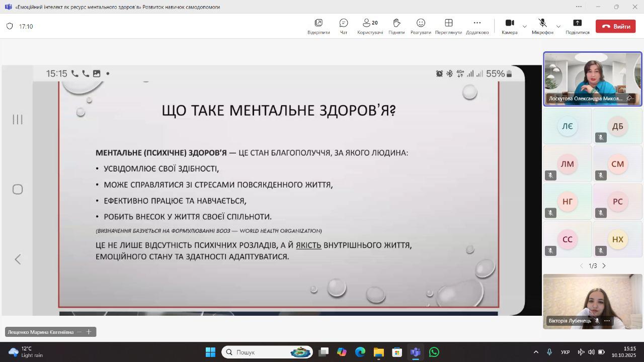Screen dimensions: 644x362
Task: Open more actions menu (Додатково)
Action: (x=477, y=26)
